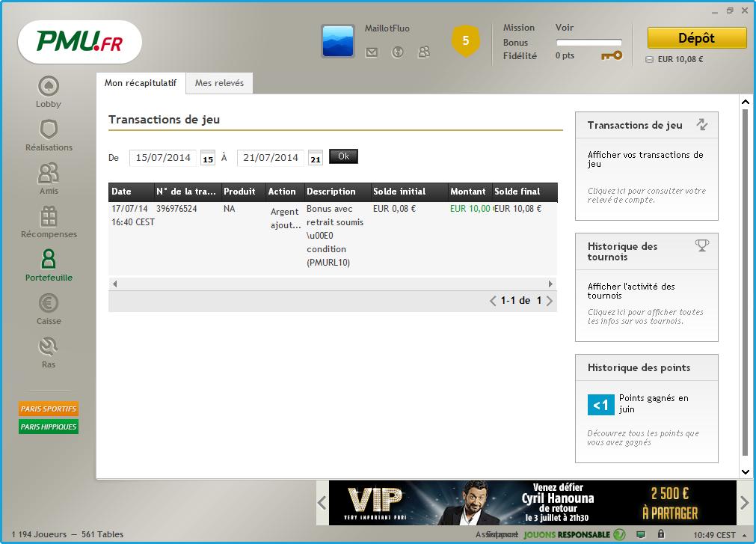Open the PARIS SPORTIFS button
756x544 pixels.
(x=48, y=409)
